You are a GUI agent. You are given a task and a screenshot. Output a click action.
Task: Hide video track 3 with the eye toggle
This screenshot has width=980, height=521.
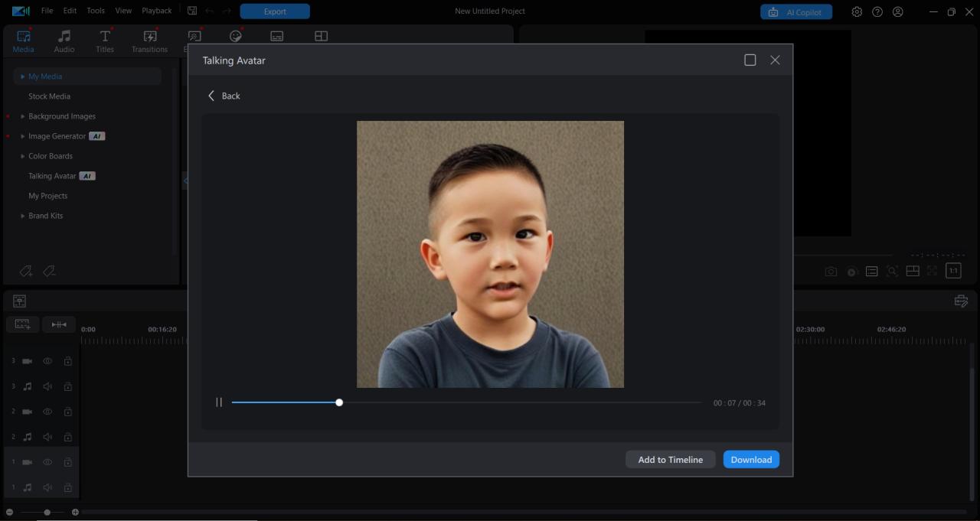(x=47, y=361)
